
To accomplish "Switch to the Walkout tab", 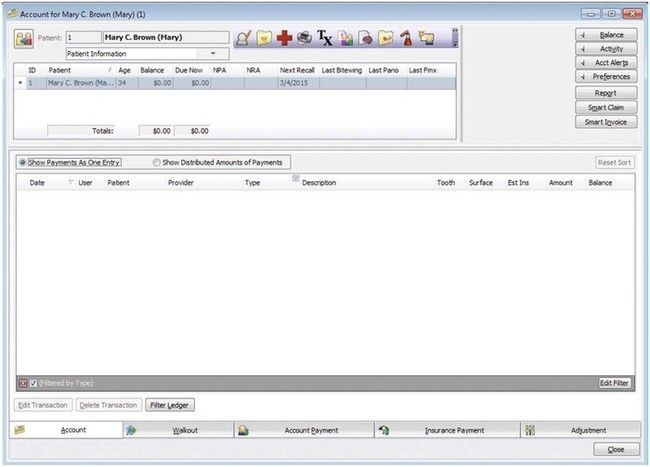I will tap(177, 430).
